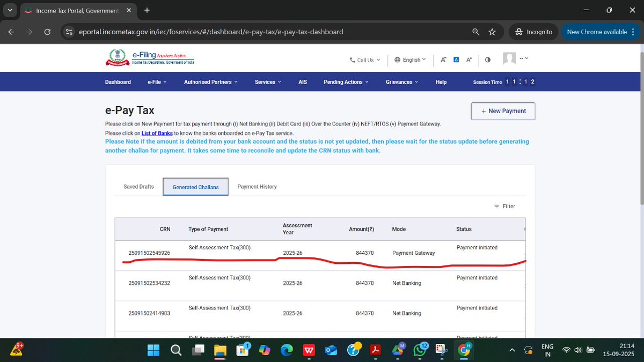The height and width of the screenshot is (362, 644).
Task: Click the Mode column header
Action: pyautogui.click(x=399, y=229)
